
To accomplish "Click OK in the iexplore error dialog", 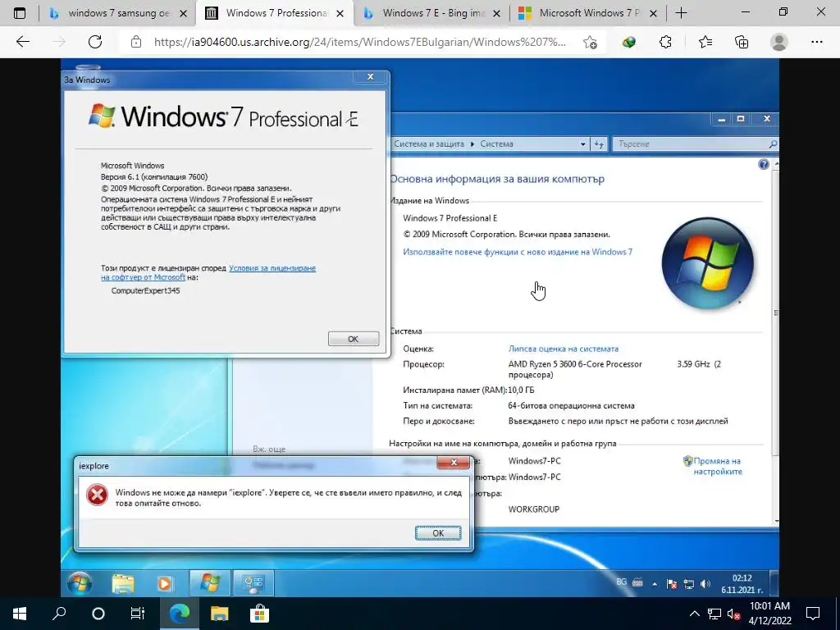I will pyautogui.click(x=438, y=533).
